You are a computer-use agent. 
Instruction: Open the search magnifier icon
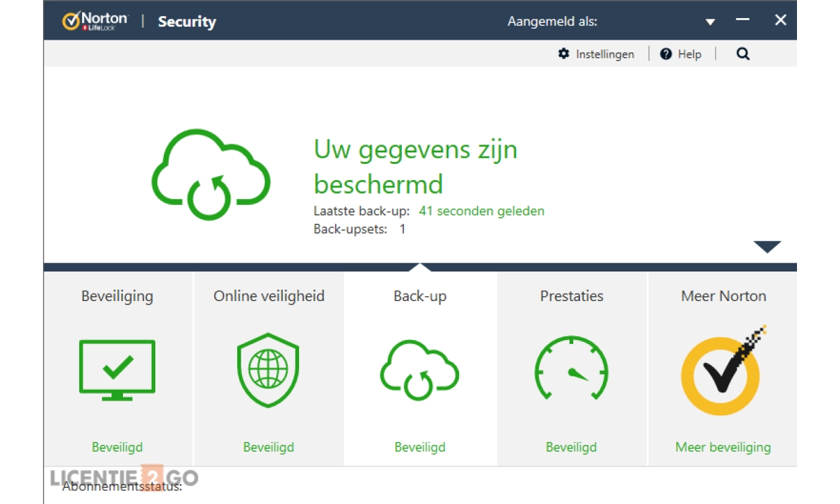point(743,54)
